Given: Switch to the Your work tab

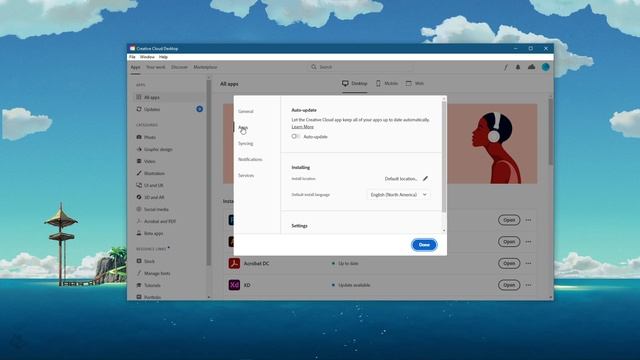Looking at the screenshot, I should 156,67.
